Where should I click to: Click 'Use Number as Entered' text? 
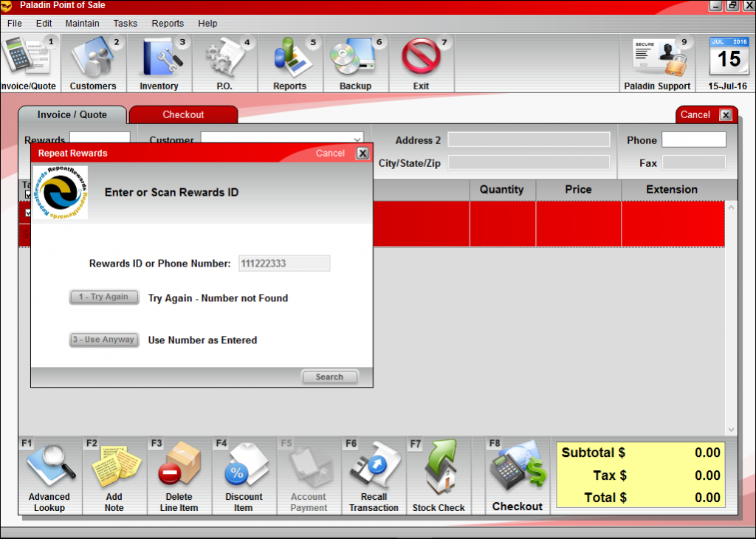coord(202,340)
